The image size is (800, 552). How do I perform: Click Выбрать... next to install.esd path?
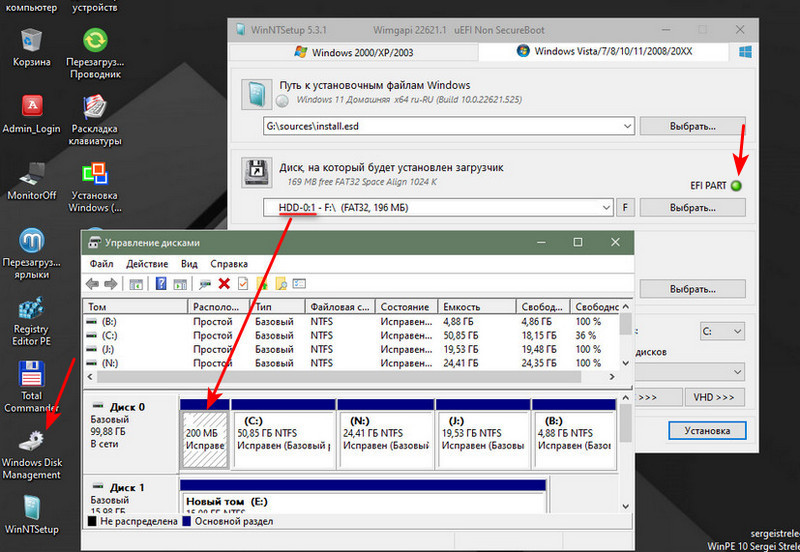pos(692,126)
